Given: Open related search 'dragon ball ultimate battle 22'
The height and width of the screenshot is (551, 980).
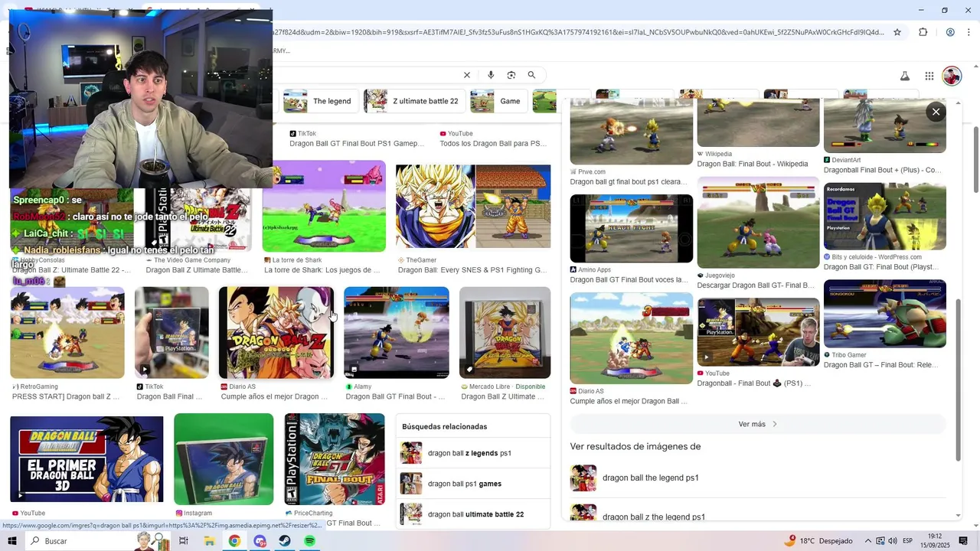Looking at the screenshot, I should 473,514.
